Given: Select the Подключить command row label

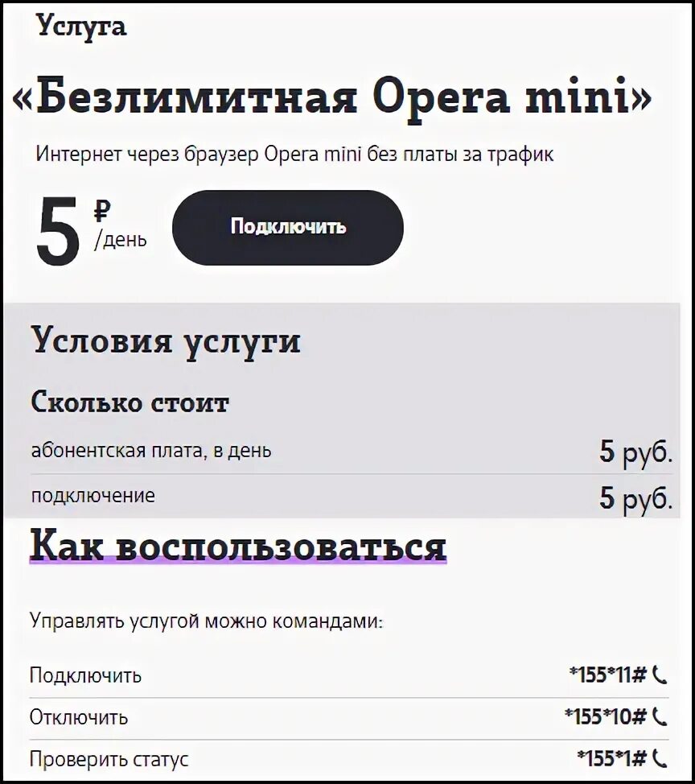Looking at the screenshot, I should tap(85, 675).
